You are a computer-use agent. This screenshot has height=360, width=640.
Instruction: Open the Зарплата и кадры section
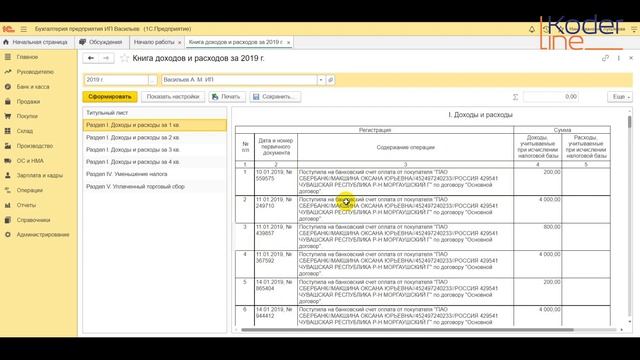(x=39, y=176)
